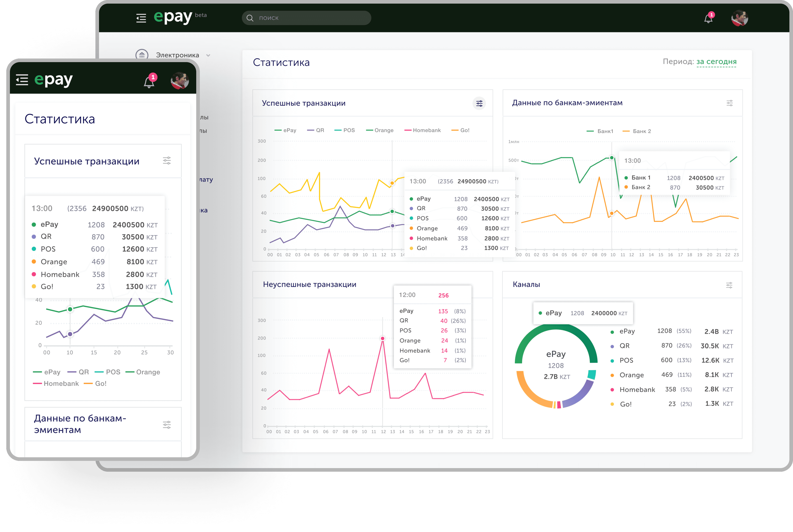
Task: Open mobile user avatar
Action: coord(180,81)
